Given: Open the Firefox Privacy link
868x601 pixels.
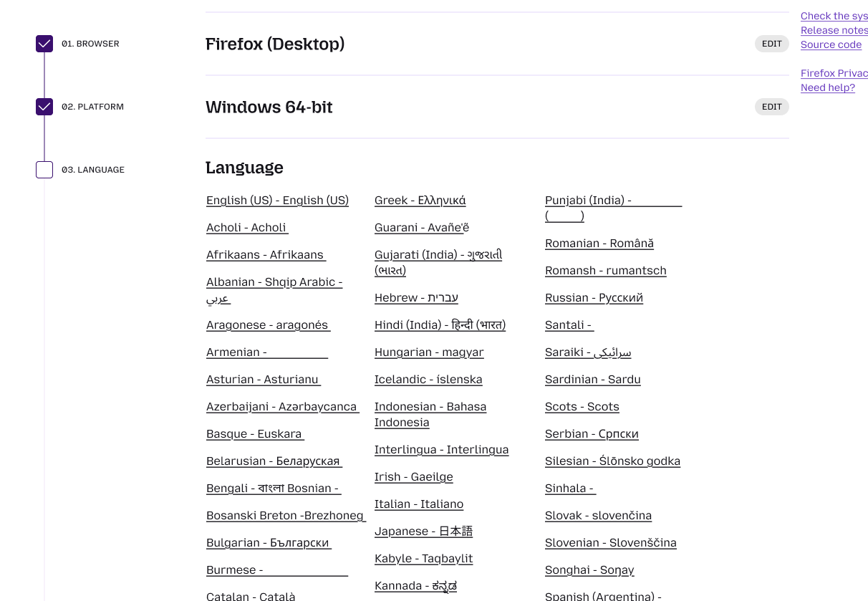Looking at the screenshot, I should [x=834, y=73].
